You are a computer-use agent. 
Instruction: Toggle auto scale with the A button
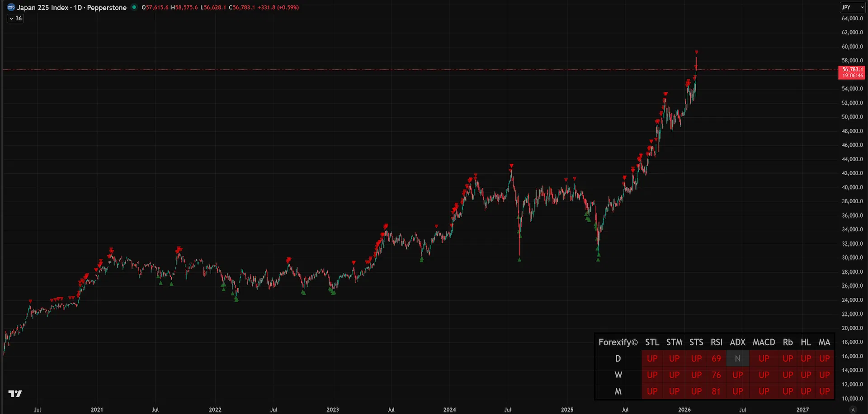pyautogui.click(x=853, y=409)
